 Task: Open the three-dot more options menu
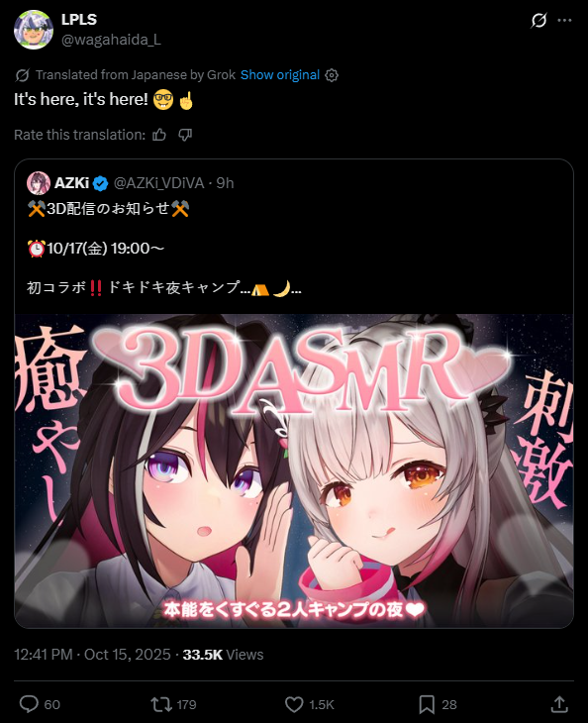coord(564,20)
